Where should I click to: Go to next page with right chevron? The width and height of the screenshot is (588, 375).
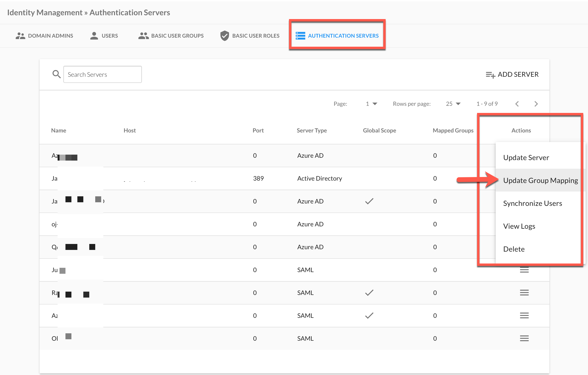click(536, 104)
